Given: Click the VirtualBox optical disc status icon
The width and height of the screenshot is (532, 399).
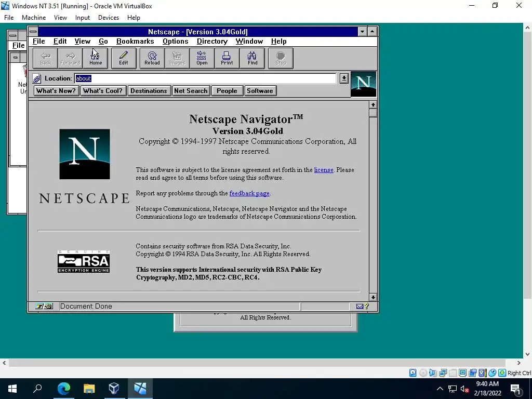Looking at the screenshot, I should pos(423,373).
